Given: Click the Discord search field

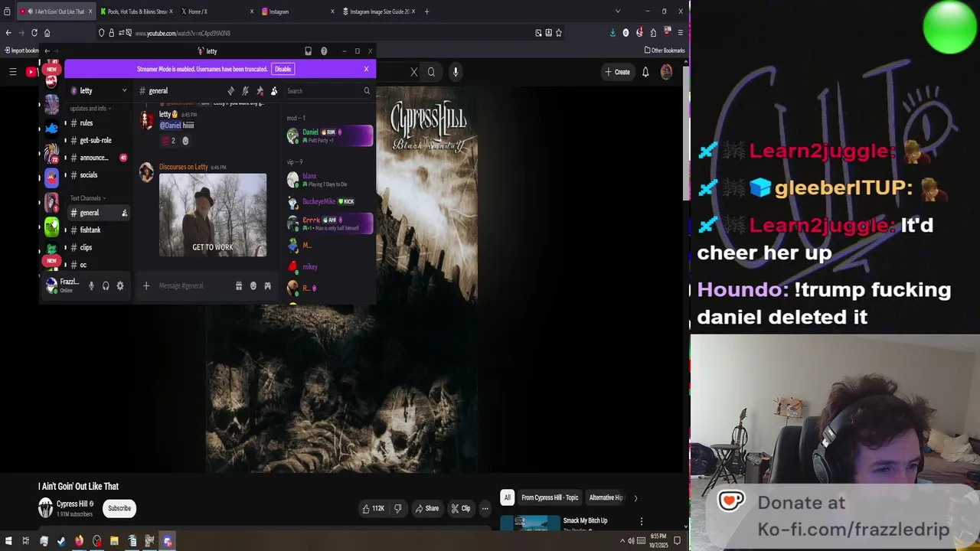Looking at the screenshot, I should click(328, 91).
